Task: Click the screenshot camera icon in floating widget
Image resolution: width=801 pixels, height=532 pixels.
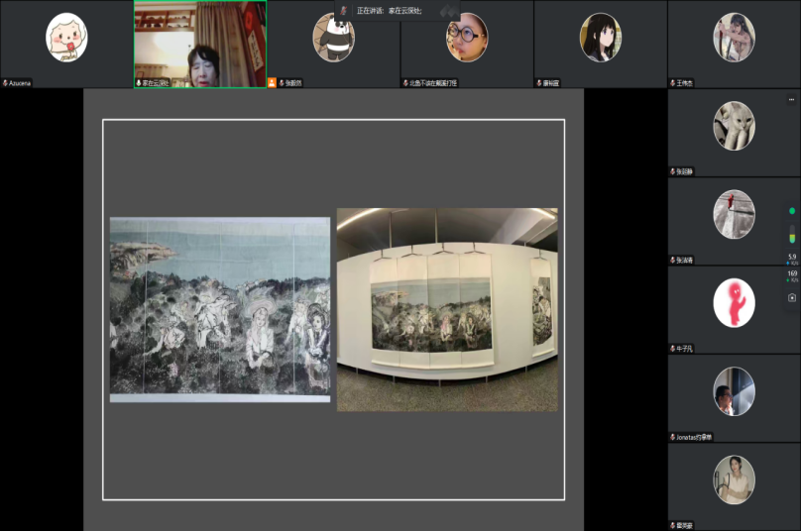Action: [x=792, y=297]
